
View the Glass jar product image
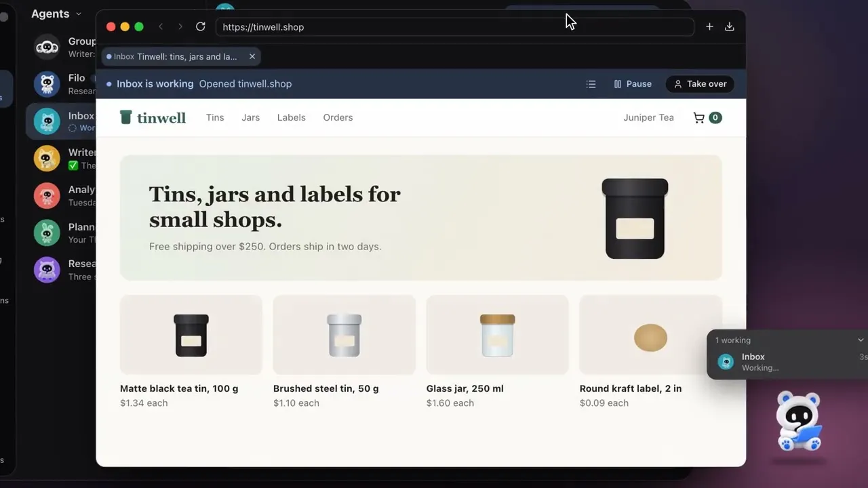tap(498, 335)
